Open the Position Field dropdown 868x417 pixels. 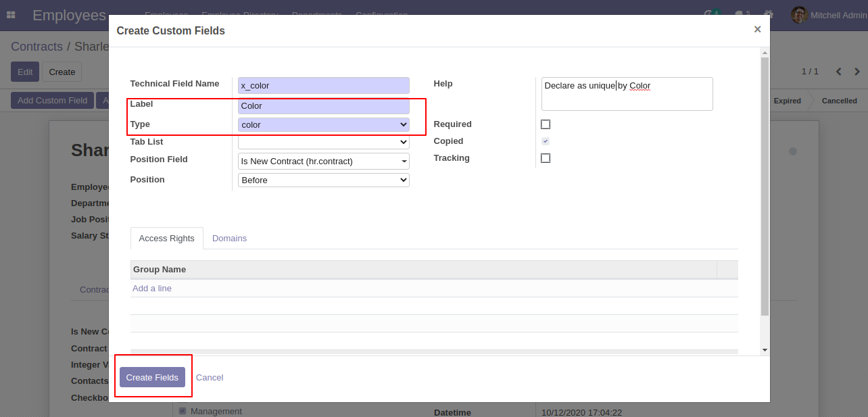click(323, 161)
